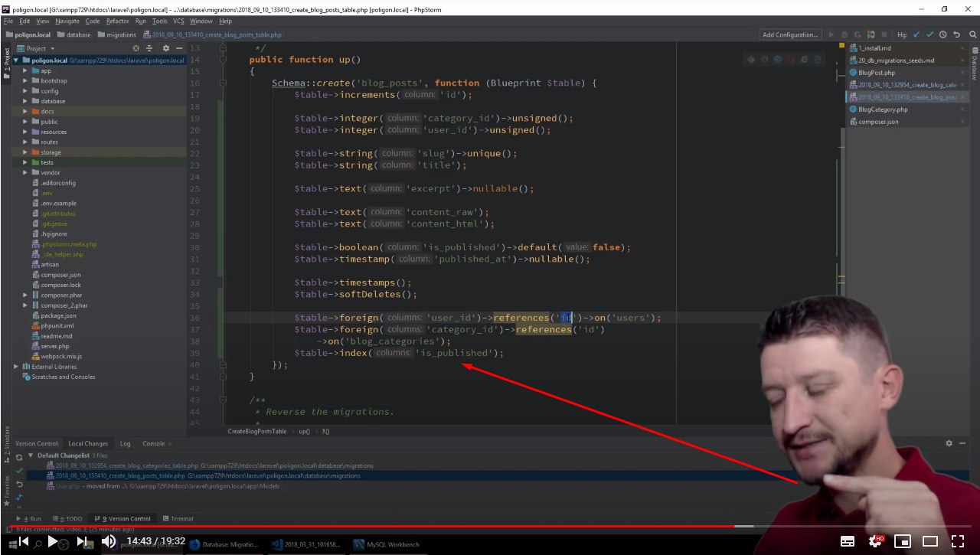Expand the composer.phar archive node
Viewport: 980px width, 555px height.
click(25, 295)
